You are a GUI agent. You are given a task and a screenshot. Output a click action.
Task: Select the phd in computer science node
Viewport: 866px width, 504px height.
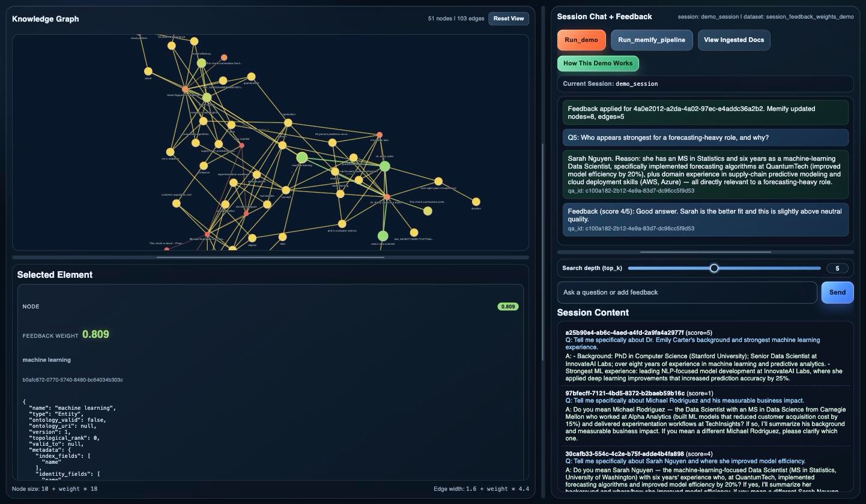342,224
